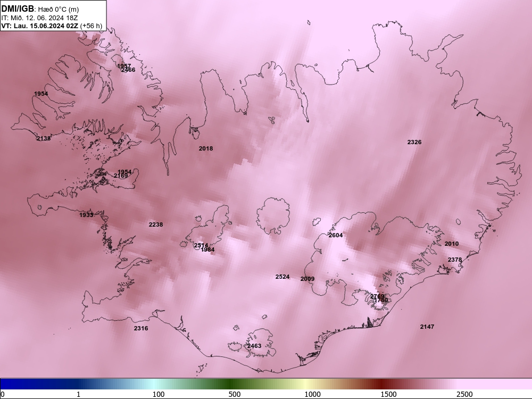This screenshot has width=532, height=399.
Task: Click the value 2524 on the map
Action: [x=282, y=277]
